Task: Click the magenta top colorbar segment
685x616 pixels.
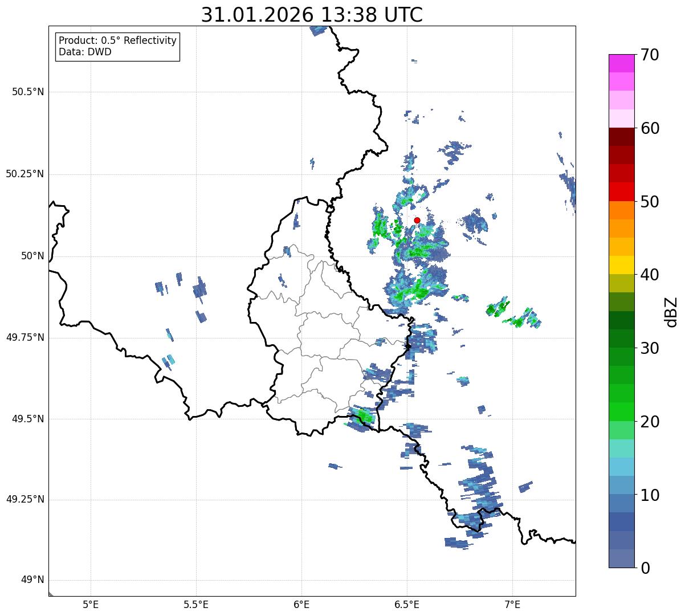Action: click(x=622, y=63)
